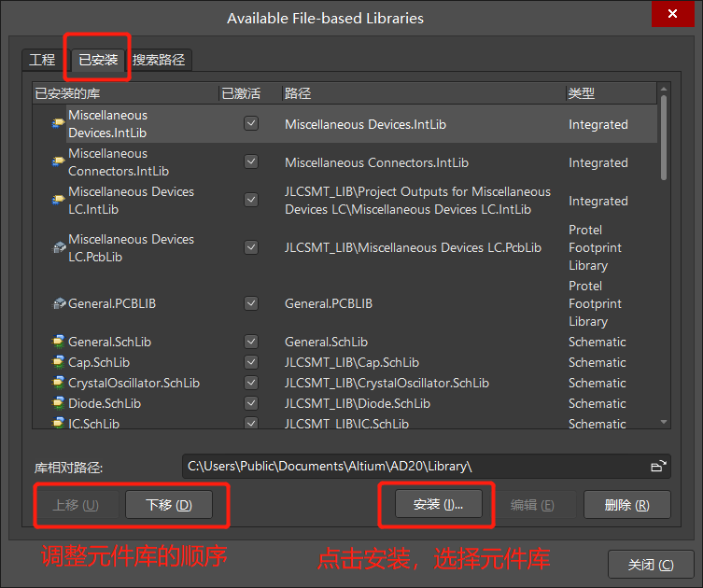Click the Miscellaneous Connectors.IntLib library icon

58,162
